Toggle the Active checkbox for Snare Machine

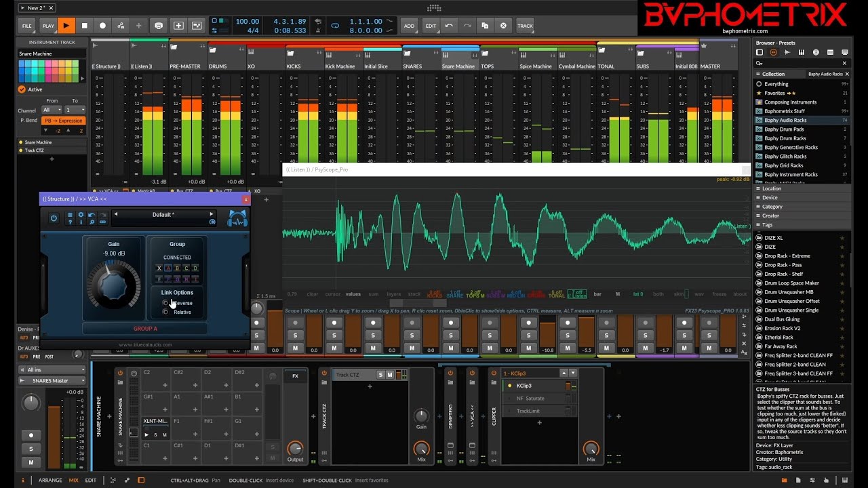pyautogui.click(x=22, y=89)
